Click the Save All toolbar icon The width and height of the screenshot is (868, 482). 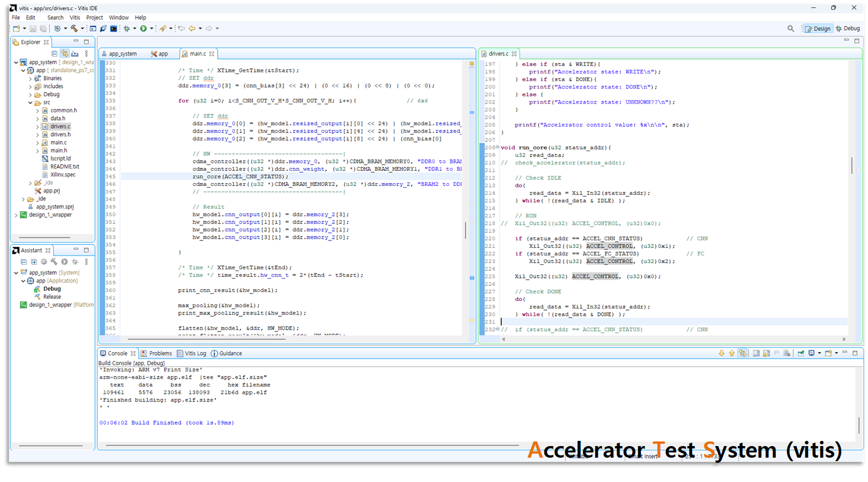[43, 28]
